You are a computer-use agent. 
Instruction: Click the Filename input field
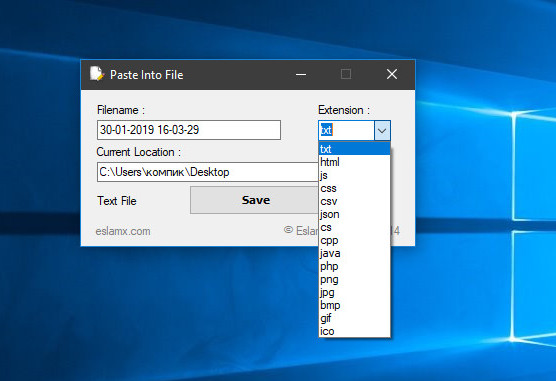click(x=189, y=130)
